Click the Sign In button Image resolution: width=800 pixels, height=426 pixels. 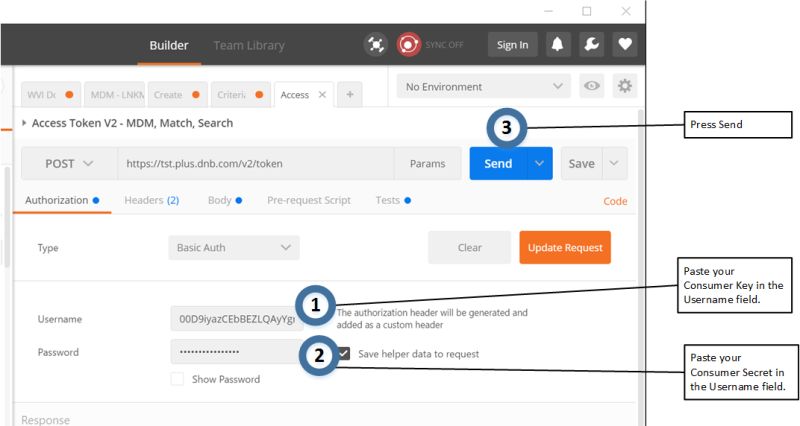coord(513,45)
